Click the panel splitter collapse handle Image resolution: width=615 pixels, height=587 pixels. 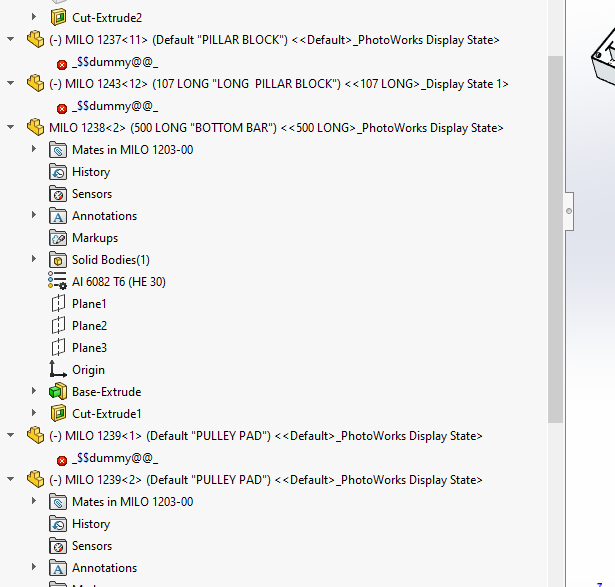[569, 211]
